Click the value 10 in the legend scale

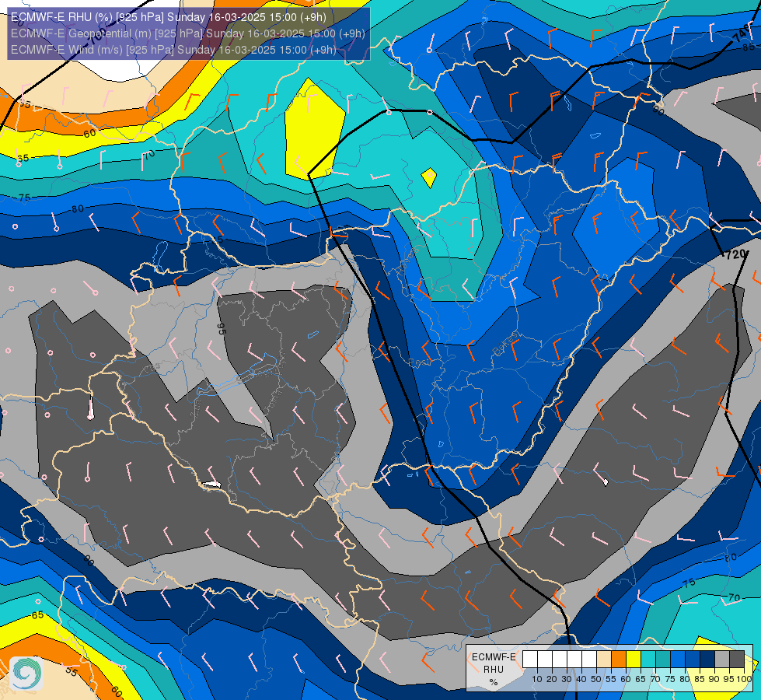tap(537, 679)
